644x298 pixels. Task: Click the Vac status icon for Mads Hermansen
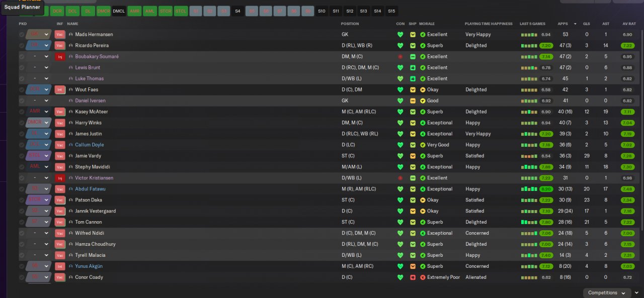(x=60, y=35)
